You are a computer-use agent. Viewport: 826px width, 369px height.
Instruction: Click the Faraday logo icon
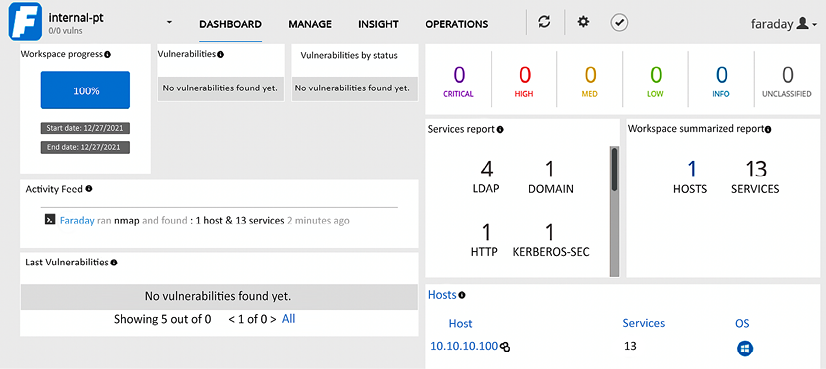(x=25, y=23)
